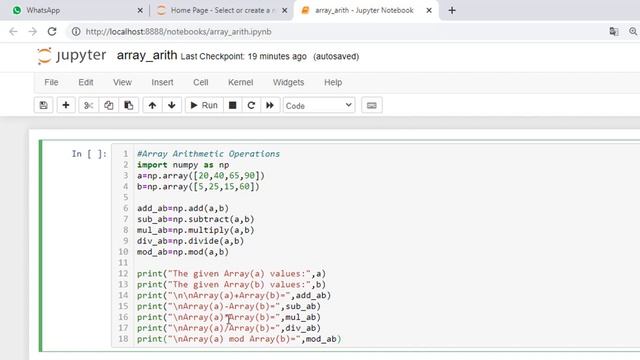Run the current cell
The width and height of the screenshot is (640, 360).
[204, 105]
